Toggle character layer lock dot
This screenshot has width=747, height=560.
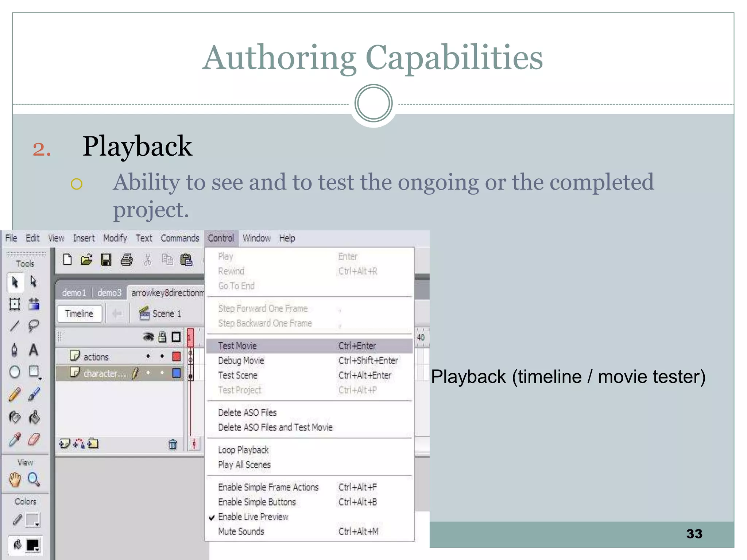click(x=162, y=373)
